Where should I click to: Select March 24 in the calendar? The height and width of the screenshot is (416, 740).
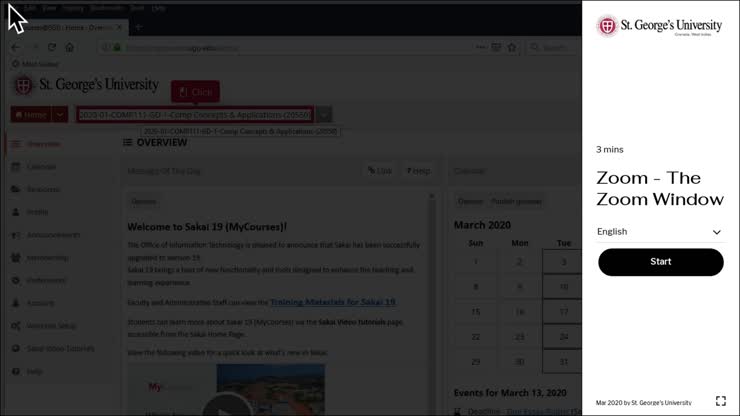564,337
